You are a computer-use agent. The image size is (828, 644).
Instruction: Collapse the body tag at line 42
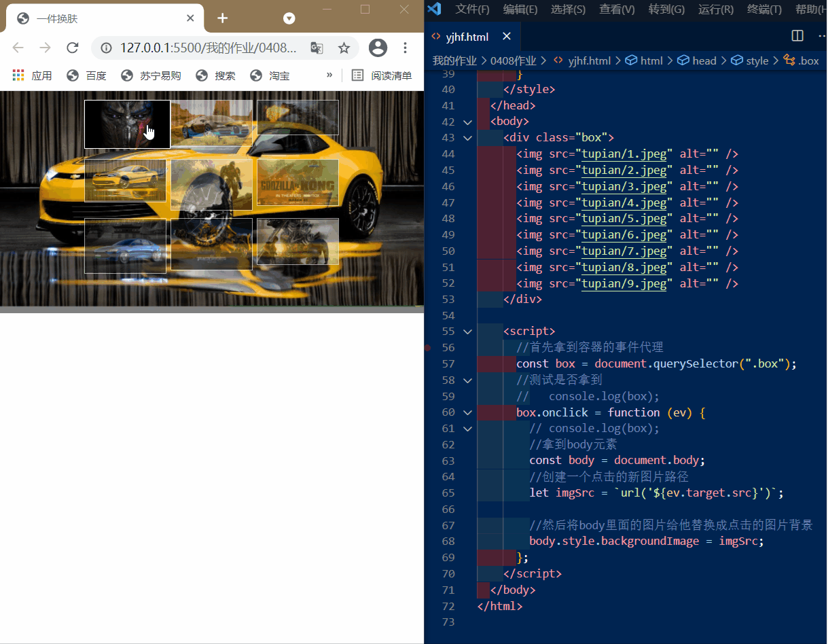(x=467, y=122)
